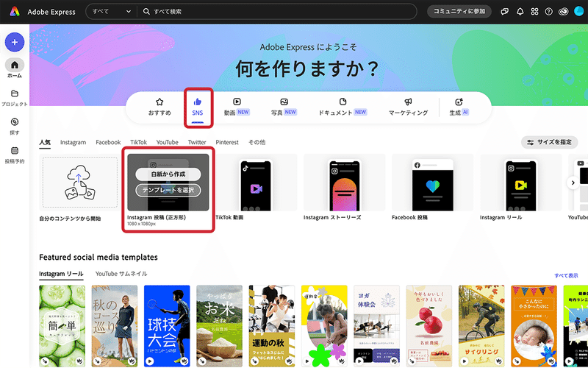Click the サイズを指定 button
Screen dimensions: 588x368
[549, 142]
